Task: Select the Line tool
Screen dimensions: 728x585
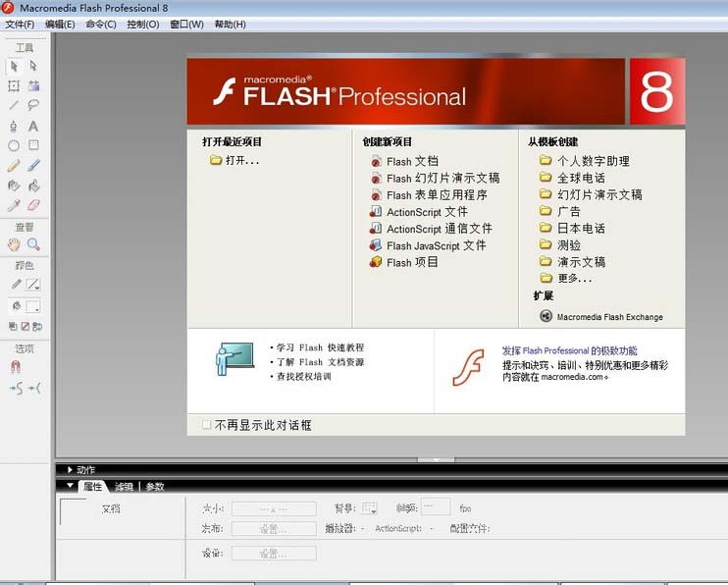Action: coord(14,105)
